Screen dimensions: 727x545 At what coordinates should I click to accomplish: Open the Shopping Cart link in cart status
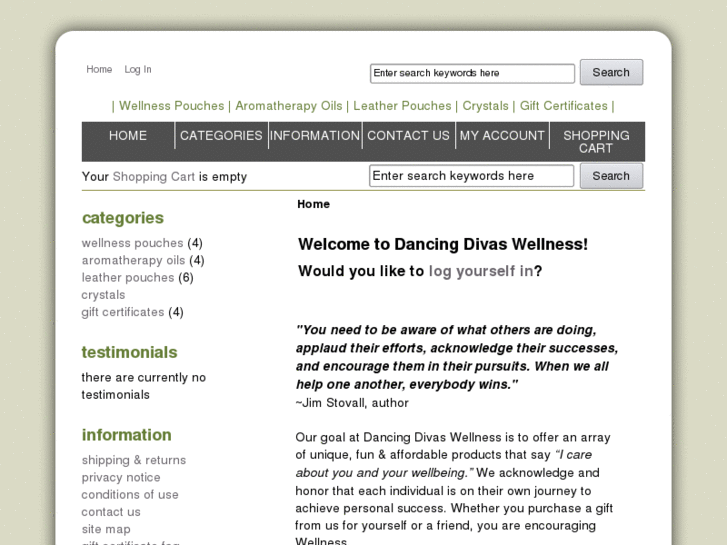pyautogui.click(x=153, y=177)
